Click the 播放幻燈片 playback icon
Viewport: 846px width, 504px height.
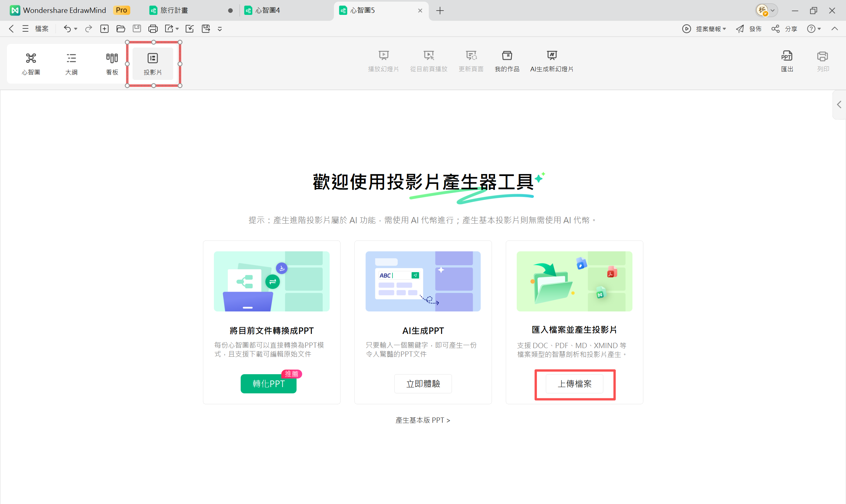(383, 60)
